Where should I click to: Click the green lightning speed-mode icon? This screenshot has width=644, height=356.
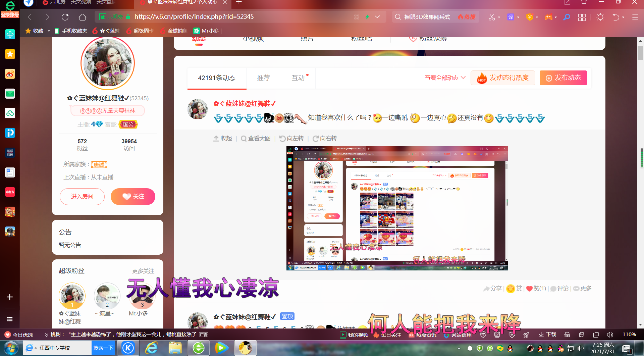tap(367, 17)
